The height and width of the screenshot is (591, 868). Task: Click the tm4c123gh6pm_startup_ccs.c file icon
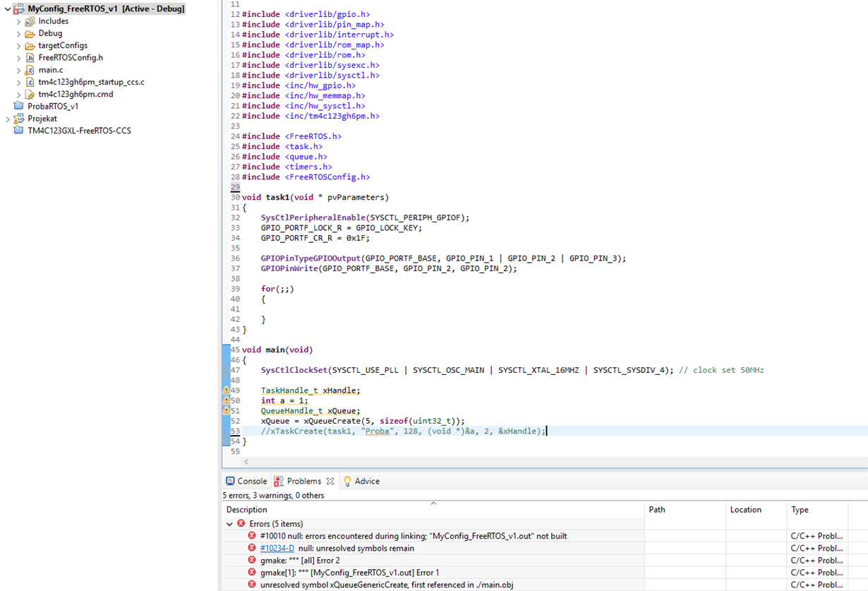click(x=30, y=83)
